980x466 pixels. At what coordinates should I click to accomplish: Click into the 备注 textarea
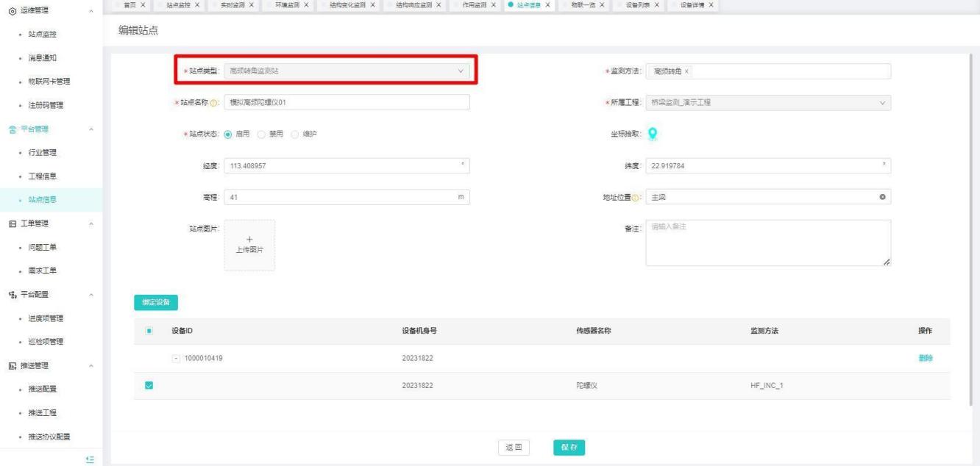pyautogui.click(x=767, y=242)
